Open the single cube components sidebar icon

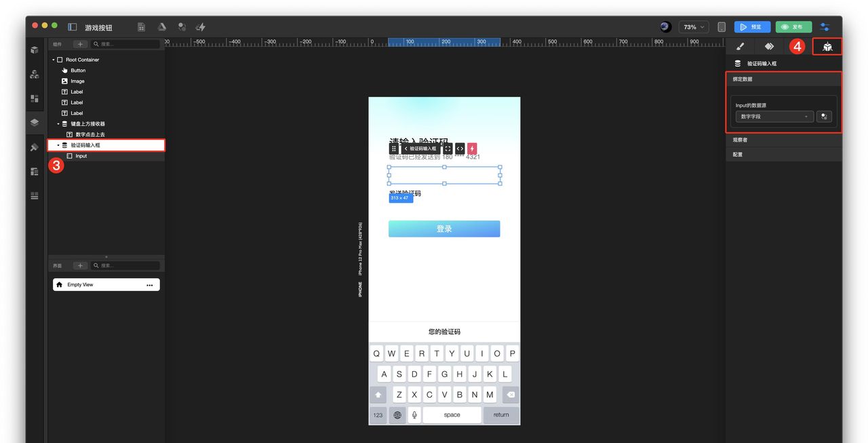34,50
